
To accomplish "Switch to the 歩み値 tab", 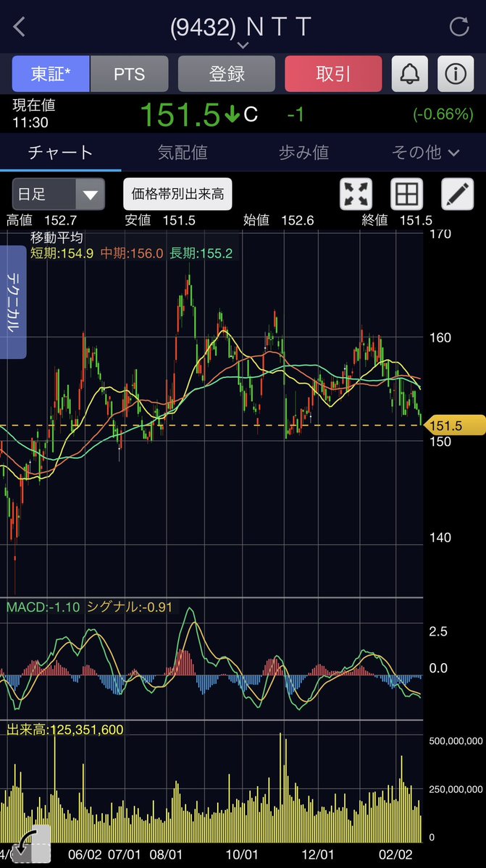I will point(303,152).
